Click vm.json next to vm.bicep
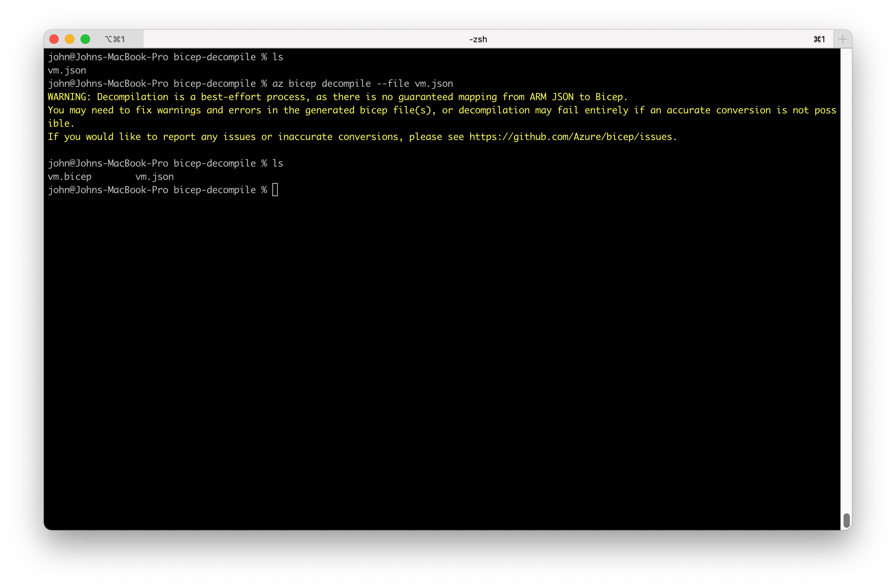 pos(155,177)
